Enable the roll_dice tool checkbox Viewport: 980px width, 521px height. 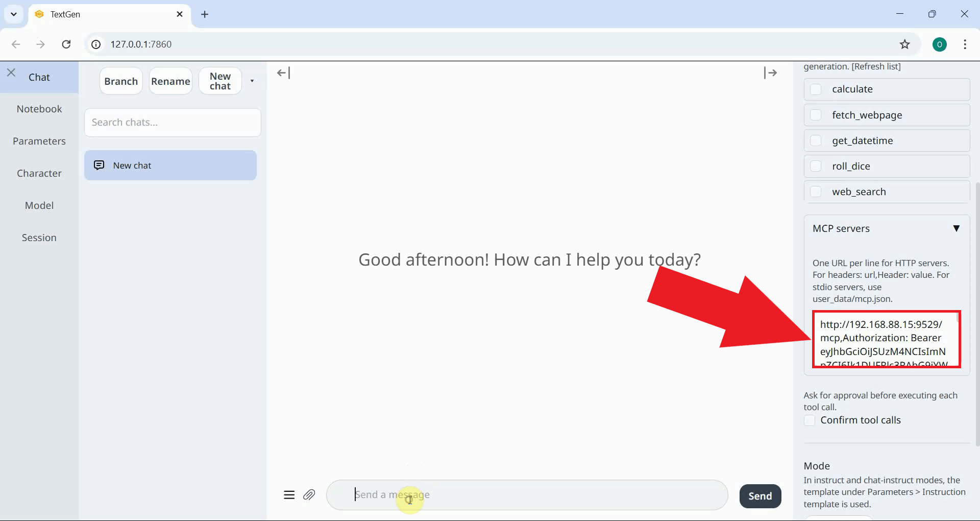click(816, 166)
